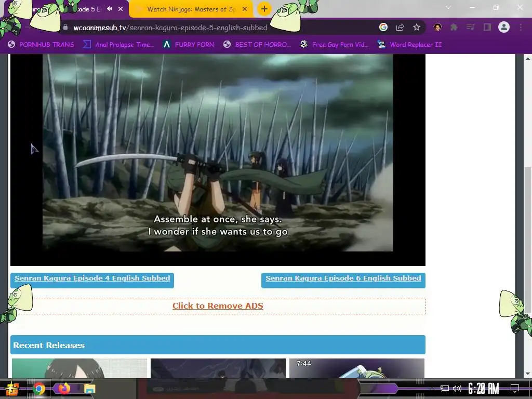Toggle the side panel icon
This screenshot has height=399, width=532.
[x=487, y=27]
